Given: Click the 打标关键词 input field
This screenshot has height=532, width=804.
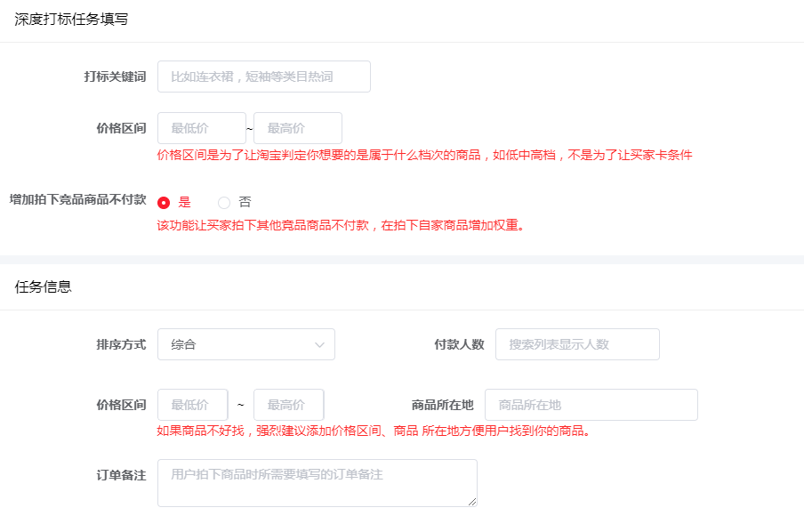Looking at the screenshot, I should [x=263, y=77].
